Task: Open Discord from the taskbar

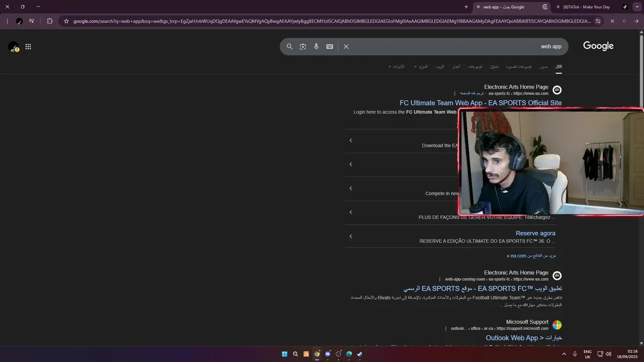Action: coord(328,354)
